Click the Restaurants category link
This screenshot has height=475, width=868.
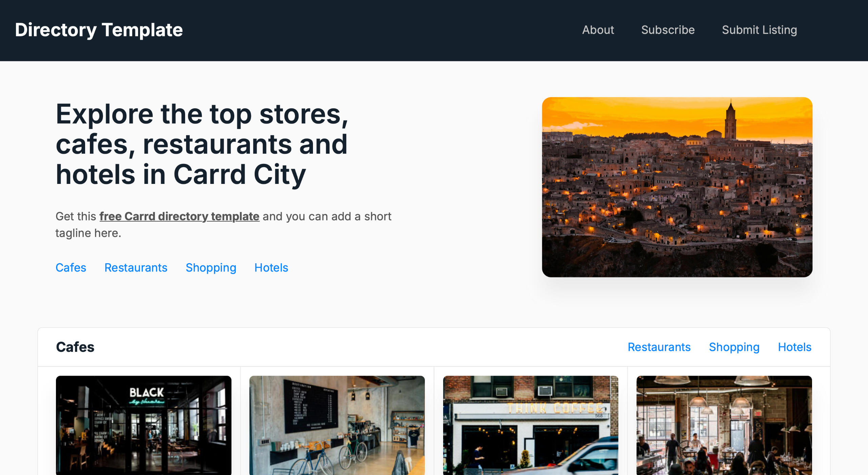tap(135, 267)
